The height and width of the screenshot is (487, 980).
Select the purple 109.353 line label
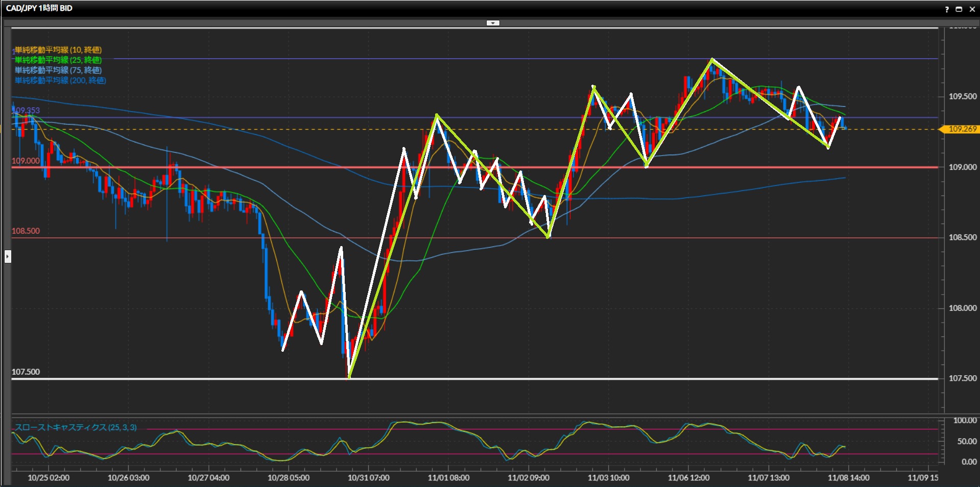[x=27, y=110]
